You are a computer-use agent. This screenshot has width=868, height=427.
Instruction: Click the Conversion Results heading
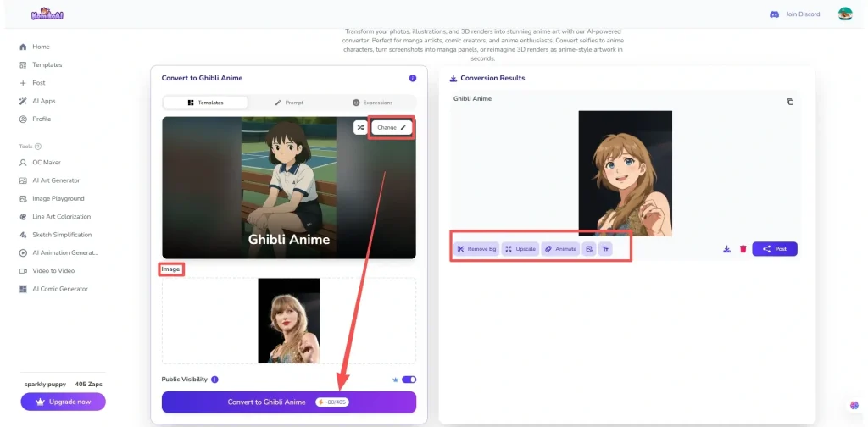pos(492,79)
